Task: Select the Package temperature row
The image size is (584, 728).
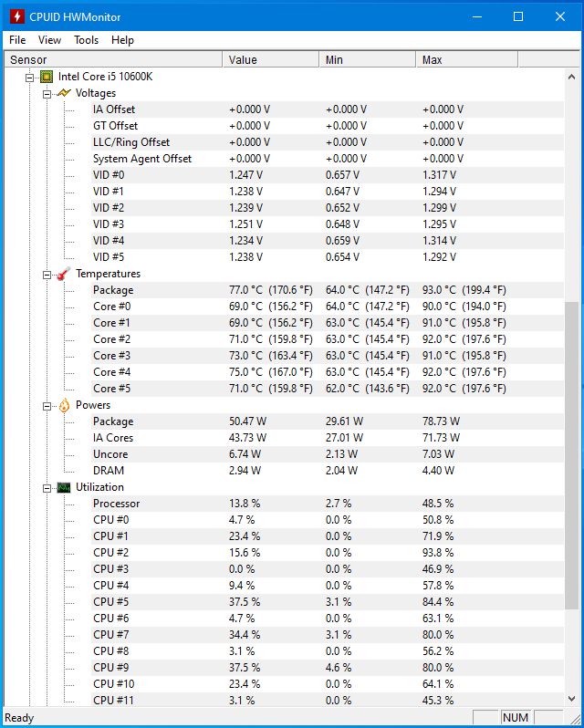Action: tap(328, 290)
